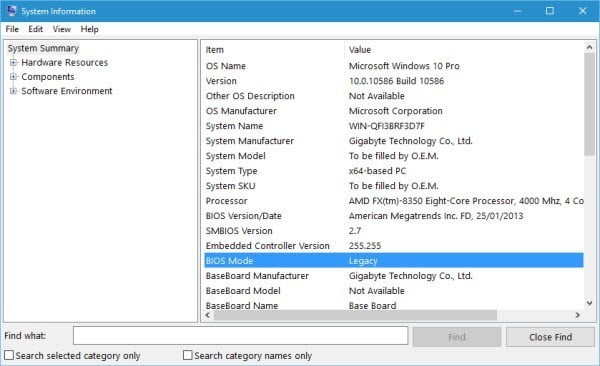This screenshot has height=366, width=600.
Task: Click the value 255.255
Action: coord(365,246)
